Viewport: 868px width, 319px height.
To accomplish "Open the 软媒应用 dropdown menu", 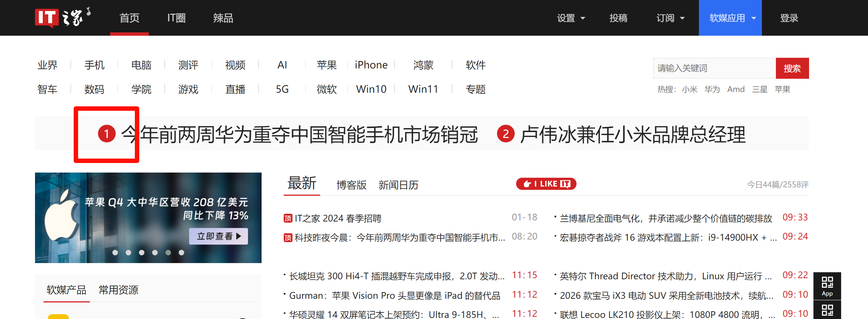I will coord(730,18).
